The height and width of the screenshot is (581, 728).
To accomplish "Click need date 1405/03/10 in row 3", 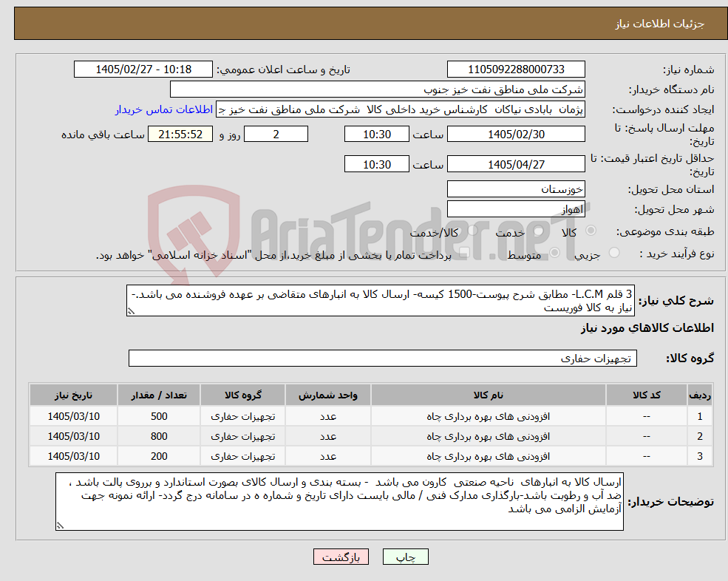I will (x=73, y=456).
